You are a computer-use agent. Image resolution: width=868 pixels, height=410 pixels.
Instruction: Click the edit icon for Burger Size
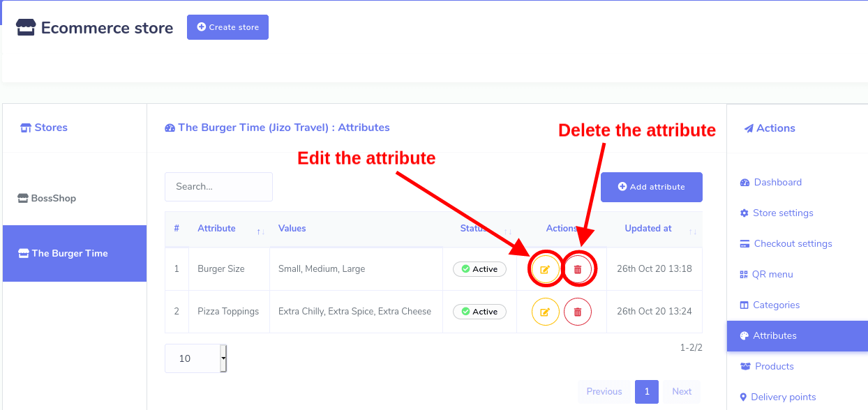coord(545,269)
